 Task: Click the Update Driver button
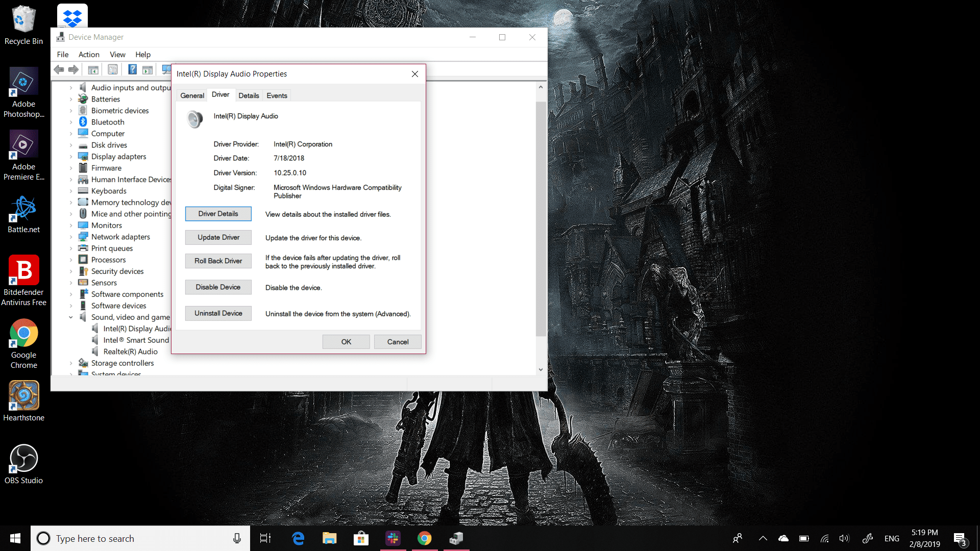[218, 237]
